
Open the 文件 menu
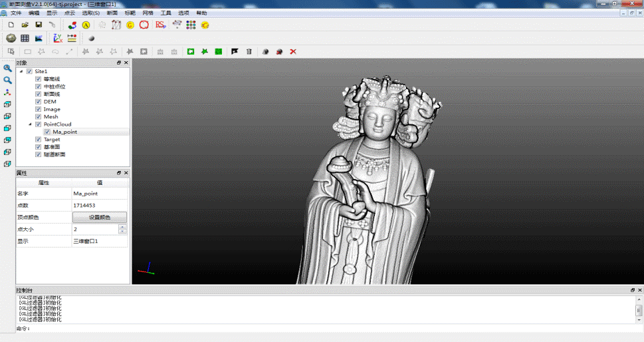[x=16, y=13]
